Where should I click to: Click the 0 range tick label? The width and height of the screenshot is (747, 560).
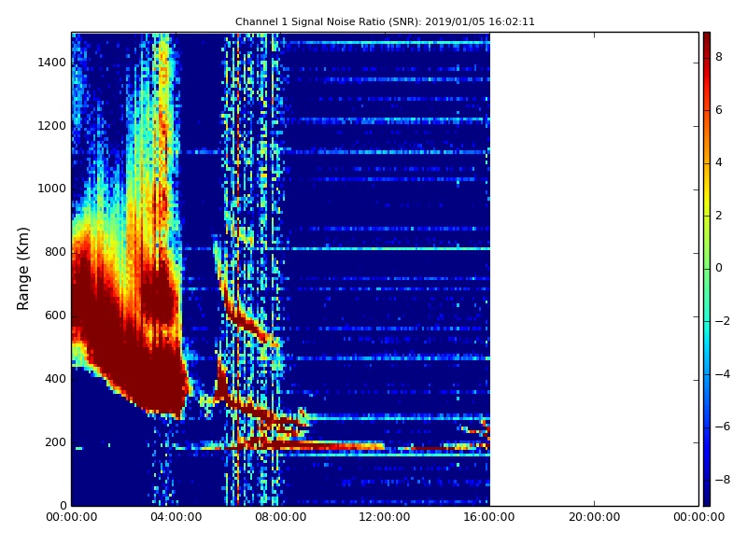pyautogui.click(x=63, y=505)
